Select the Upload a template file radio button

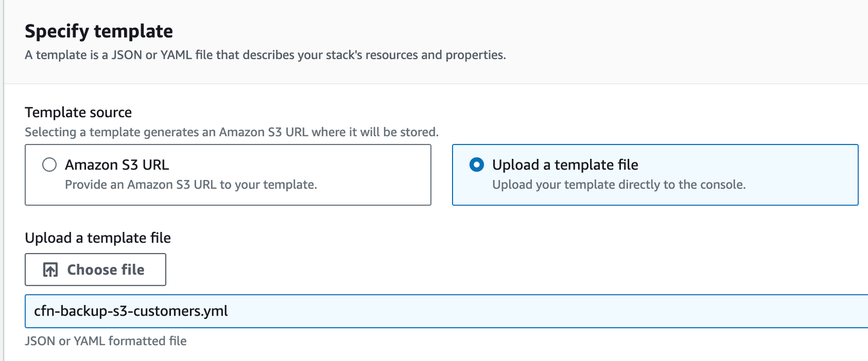click(x=476, y=165)
